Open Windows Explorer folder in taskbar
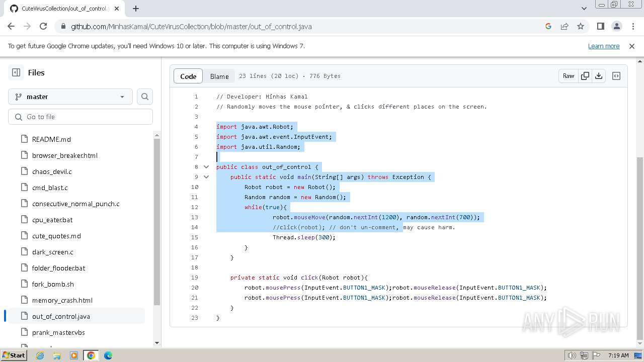The width and height of the screenshot is (644, 362). coord(57,355)
